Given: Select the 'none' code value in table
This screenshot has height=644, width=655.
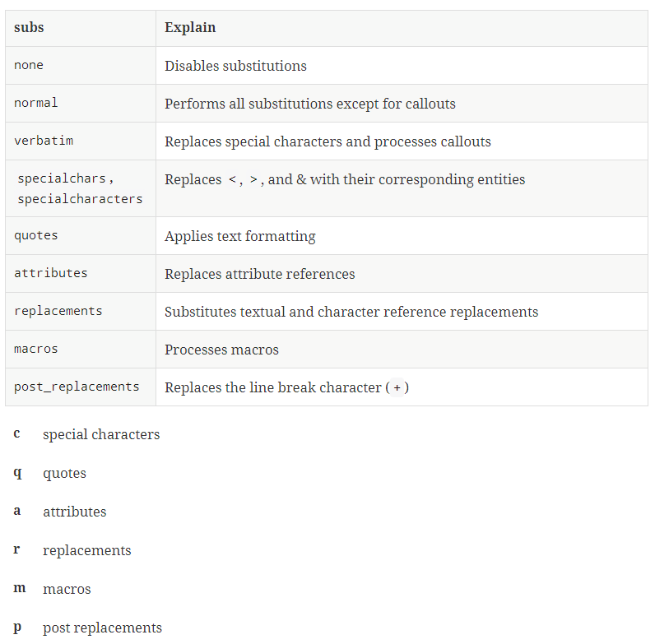Looking at the screenshot, I should coord(29,66).
